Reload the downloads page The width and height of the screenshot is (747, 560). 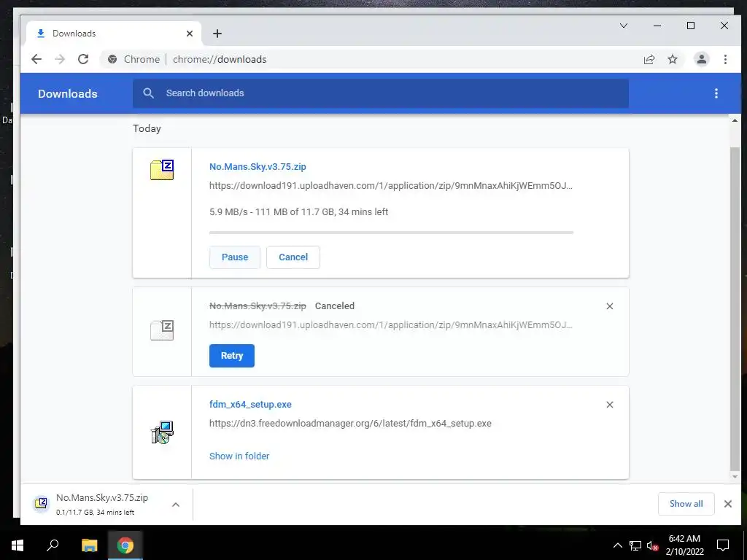83,59
